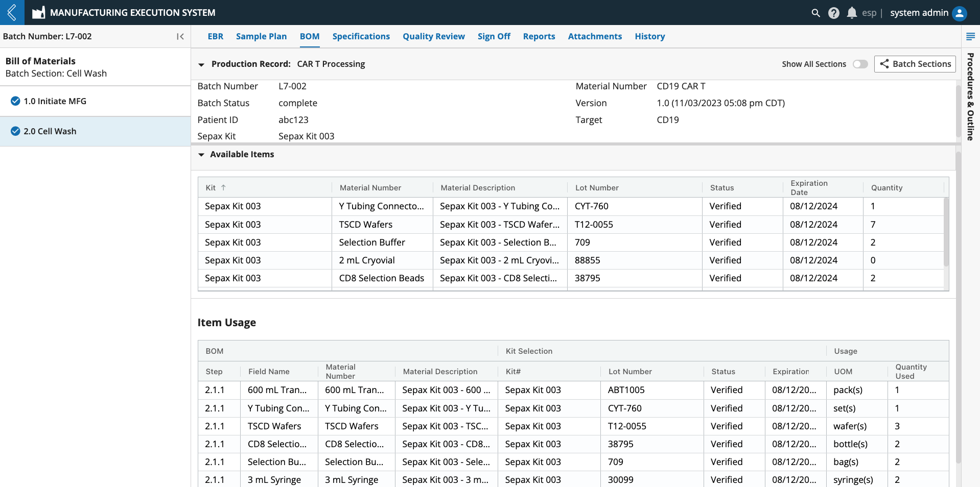Go to Quality Review tab
Image resolution: width=980 pixels, height=487 pixels.
pos(434,36)
